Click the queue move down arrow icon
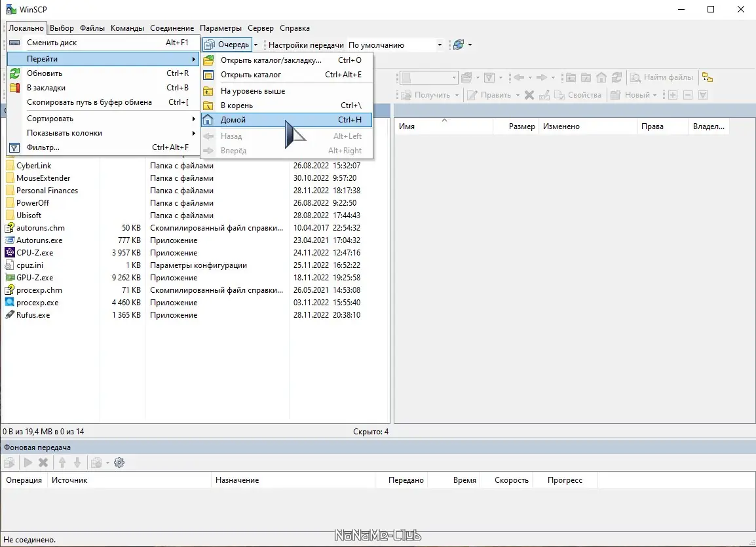756x547 pixels. (x=77, y=462)
